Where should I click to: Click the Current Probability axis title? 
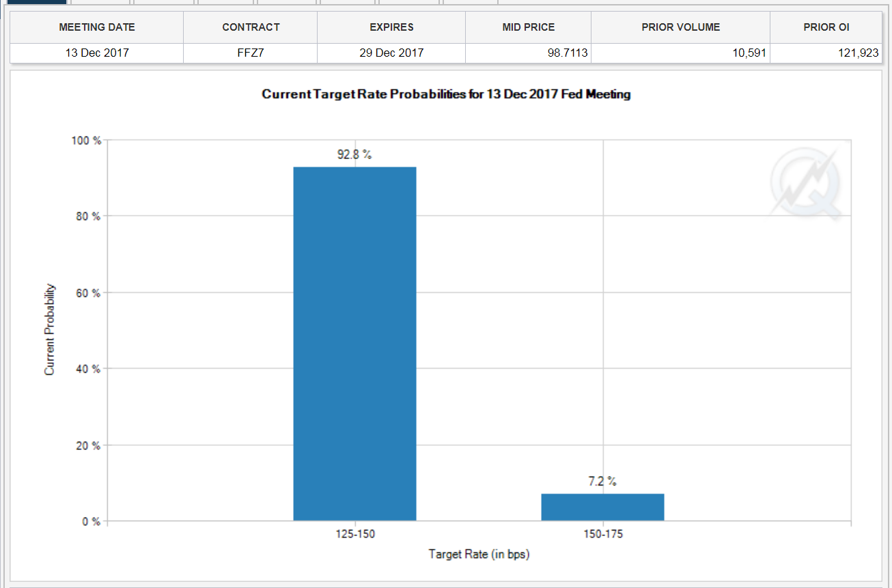pos(49,330)
